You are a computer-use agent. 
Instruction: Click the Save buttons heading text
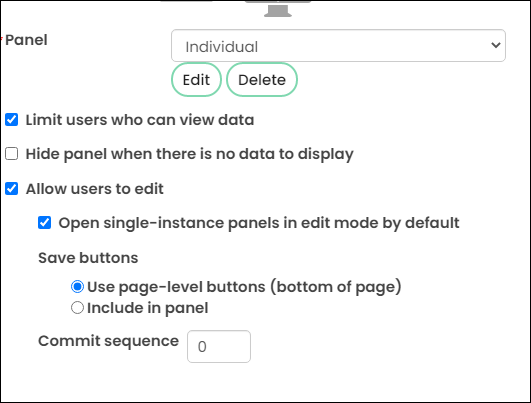coord(88,258)
